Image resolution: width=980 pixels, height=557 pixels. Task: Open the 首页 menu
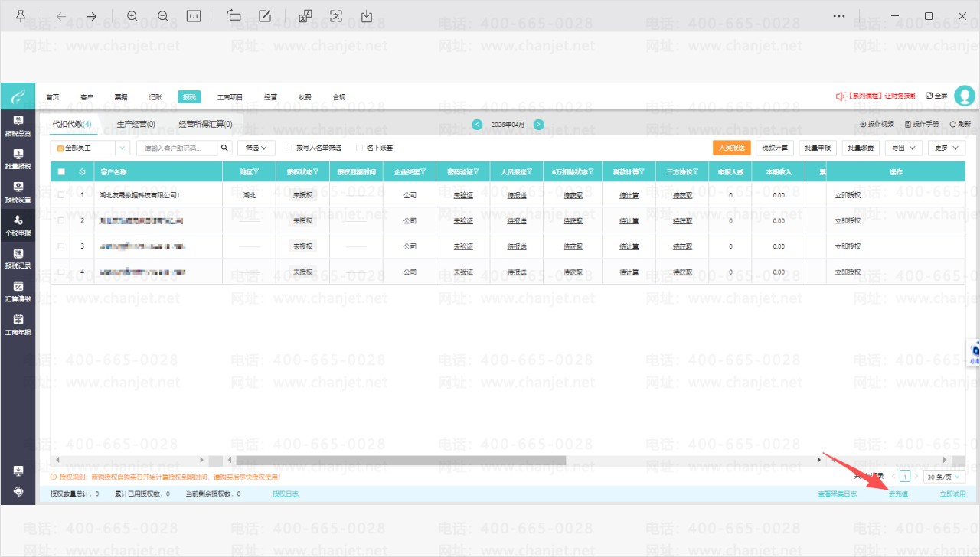52,97
